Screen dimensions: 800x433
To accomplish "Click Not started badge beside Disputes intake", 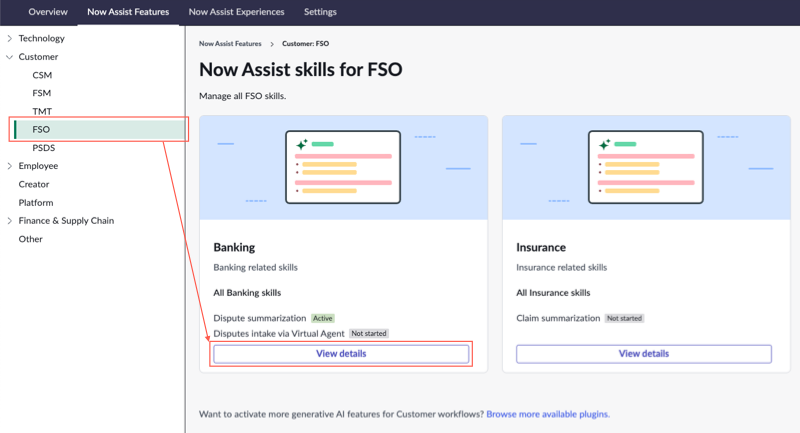I will pos(369,334).
